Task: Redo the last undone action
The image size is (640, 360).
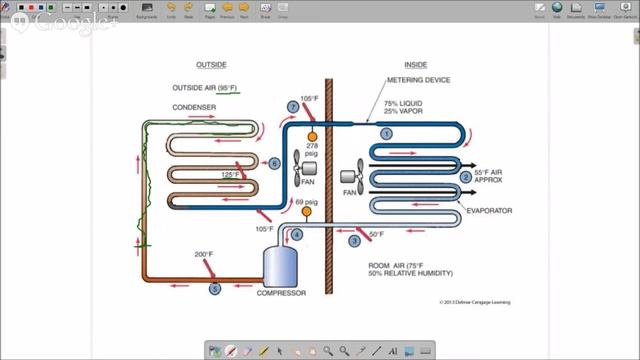Action: tap(188, 10)
